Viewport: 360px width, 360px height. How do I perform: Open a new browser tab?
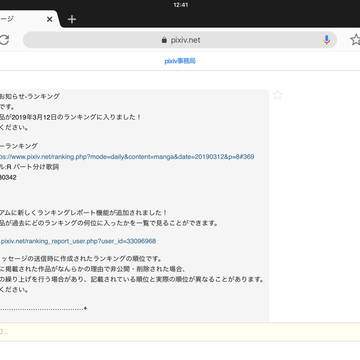click(72, 19)
